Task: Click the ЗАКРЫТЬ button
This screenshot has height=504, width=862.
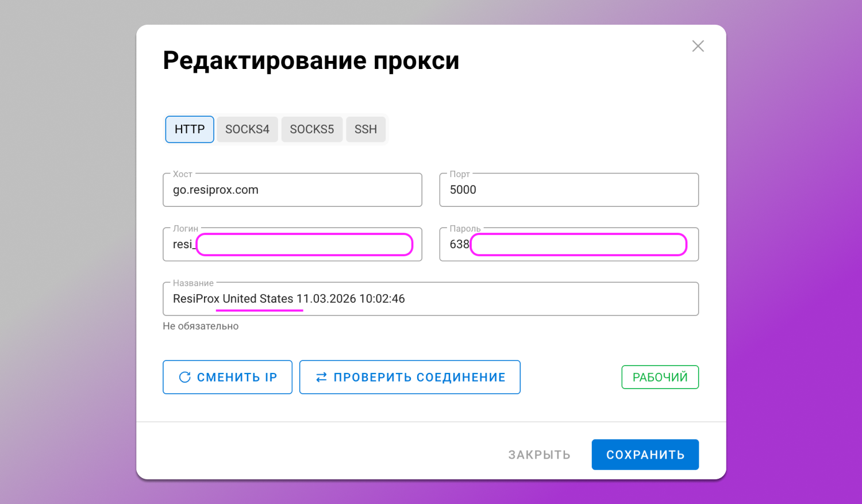Action: coord(538,454)
